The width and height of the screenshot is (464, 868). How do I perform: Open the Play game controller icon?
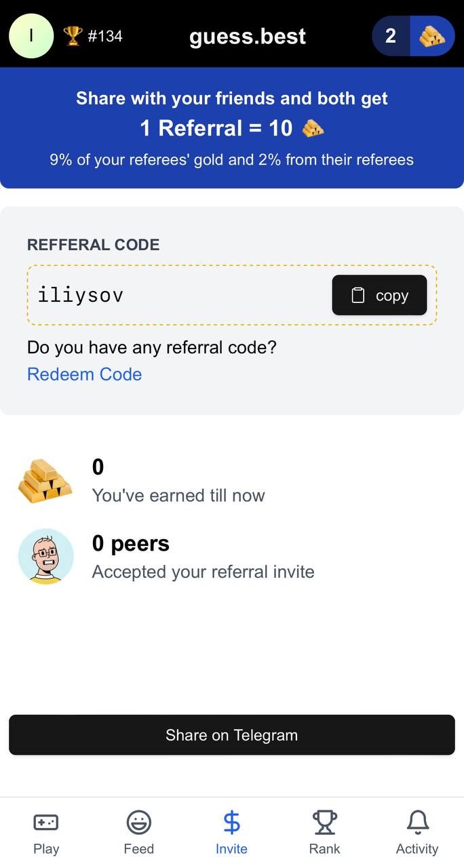[x=45, y=823]
